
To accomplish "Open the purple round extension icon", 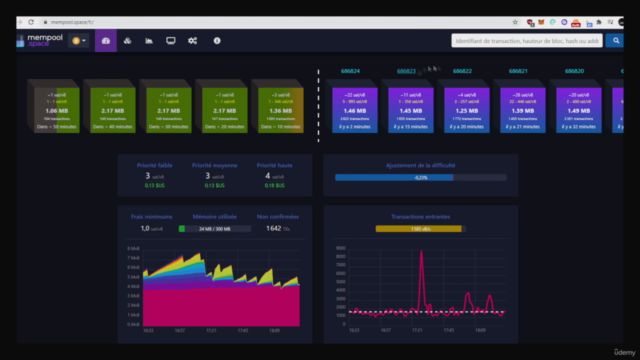I will [564, 22].
